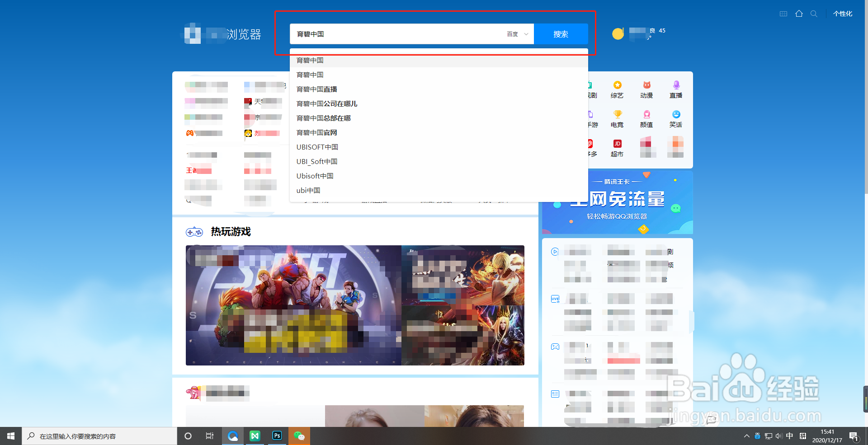
Task: Click the blue 搜索 button
Action: pyautogui.click(x=561, y=34)
